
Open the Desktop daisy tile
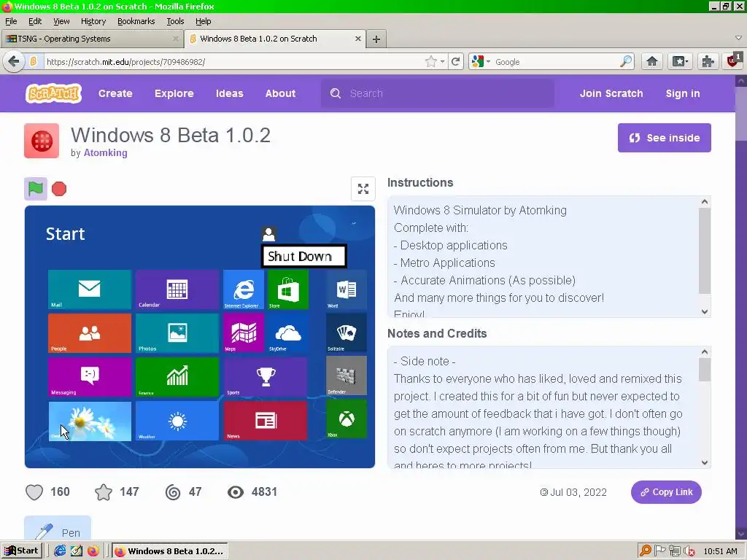(90, 421)
